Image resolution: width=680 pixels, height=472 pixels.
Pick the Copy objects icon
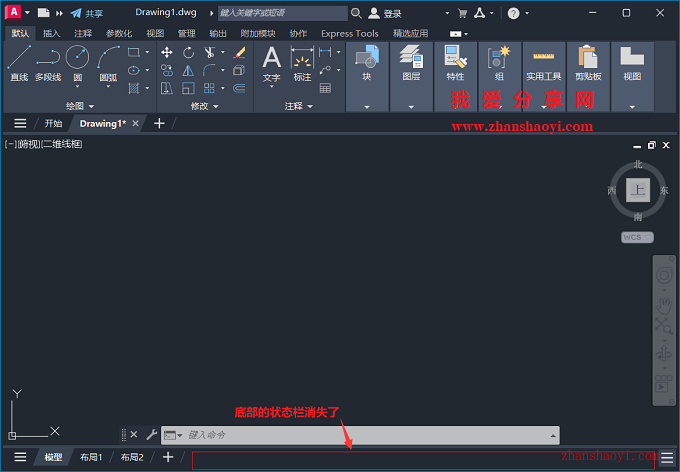pyautogui.click(x=167, y=70)
